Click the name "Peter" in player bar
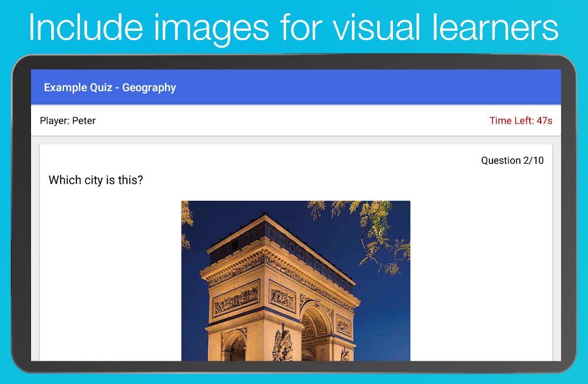588x384 pixels. coord(84,121)
